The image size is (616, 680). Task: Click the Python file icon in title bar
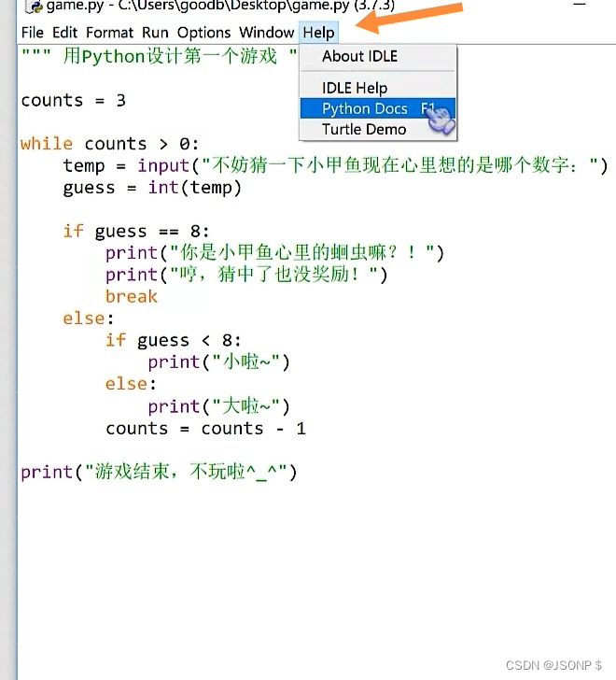tap(35, 6)
